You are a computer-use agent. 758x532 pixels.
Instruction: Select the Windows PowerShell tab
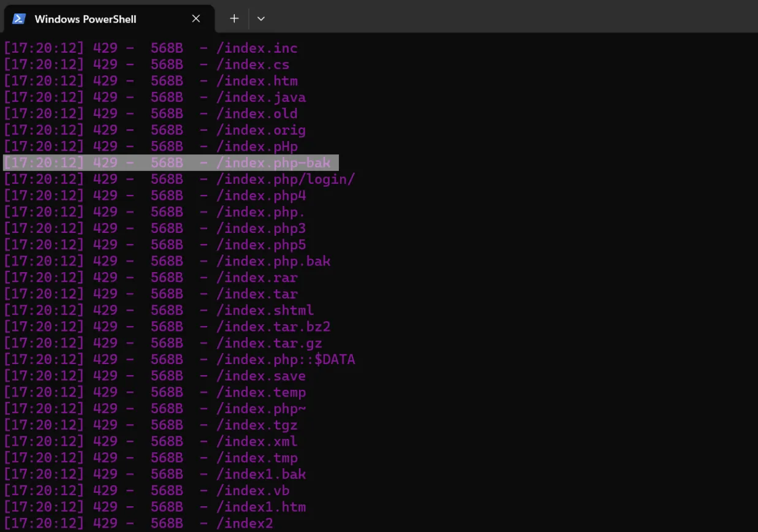109,18
